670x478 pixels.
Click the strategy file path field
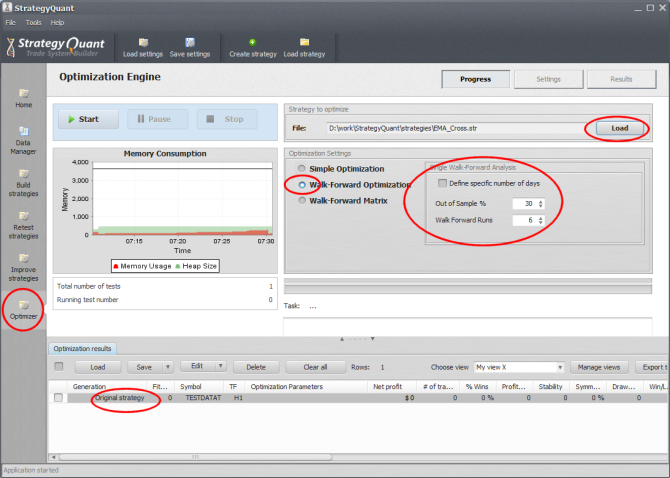pyautogui.click(x=459, y=128)
